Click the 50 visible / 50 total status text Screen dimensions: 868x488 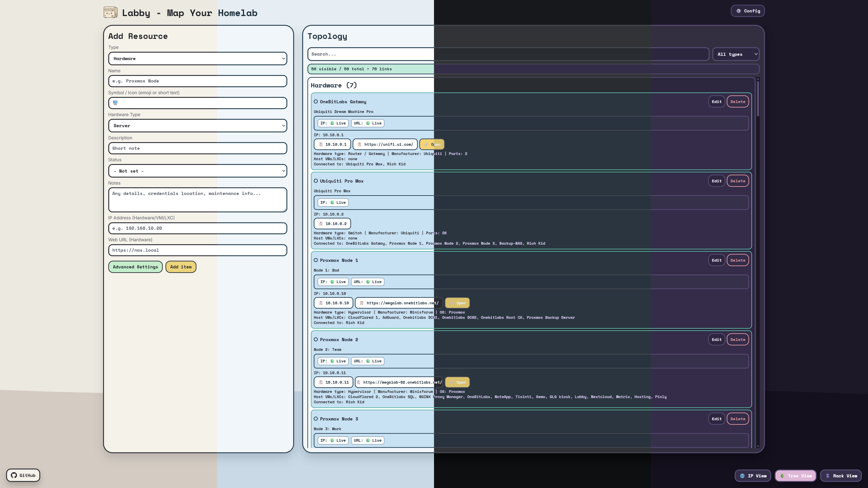[x=351, y=69]
